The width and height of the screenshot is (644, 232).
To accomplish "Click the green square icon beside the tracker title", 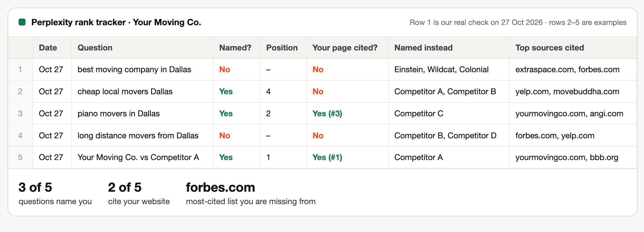I will pyautogui.click(x=22, y=22).
